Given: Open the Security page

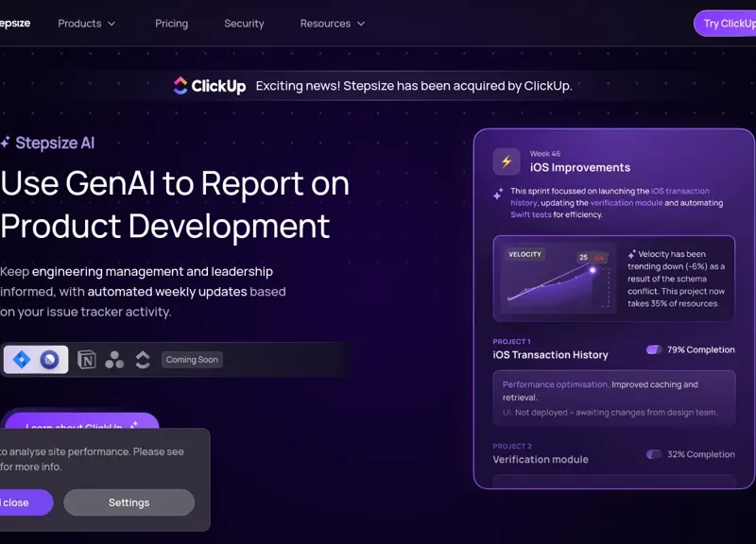Looking at the screenshot, I should pyautogui.click(x=244, y=24).
